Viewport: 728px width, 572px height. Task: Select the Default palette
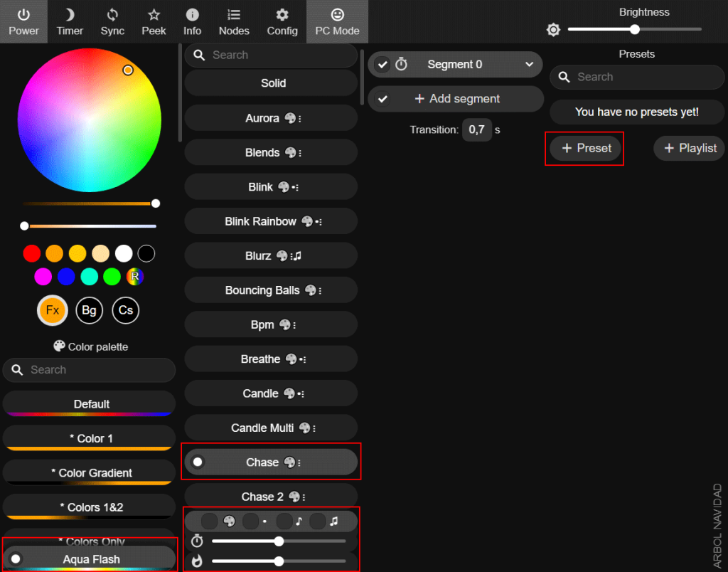point(89,403)
